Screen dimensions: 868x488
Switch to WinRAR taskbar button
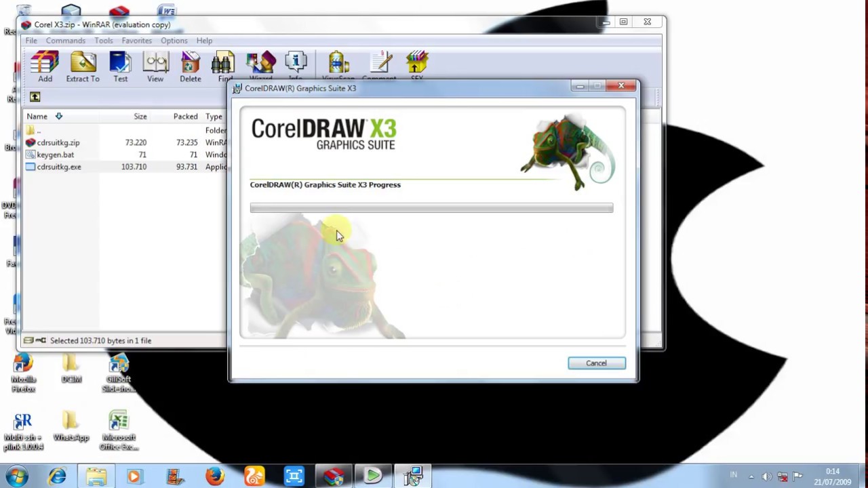point(333,476)
